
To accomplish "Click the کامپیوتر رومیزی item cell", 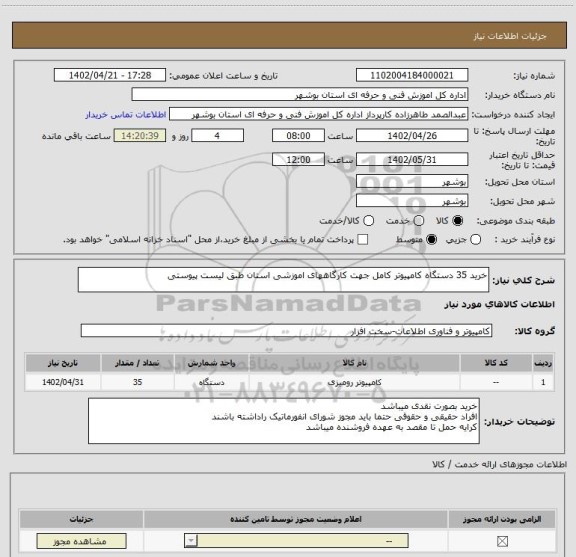I will tap(354, 382).
